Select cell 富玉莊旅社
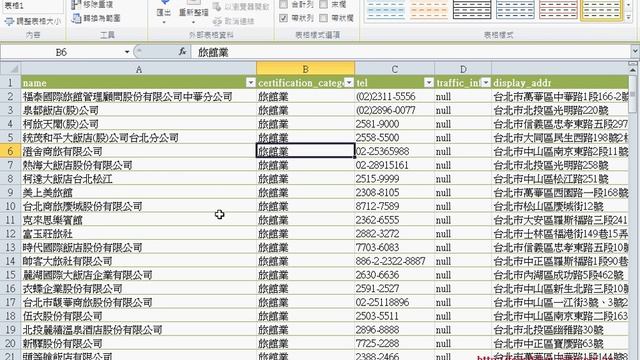Screen dimensions: 640x360 point(139,233)
